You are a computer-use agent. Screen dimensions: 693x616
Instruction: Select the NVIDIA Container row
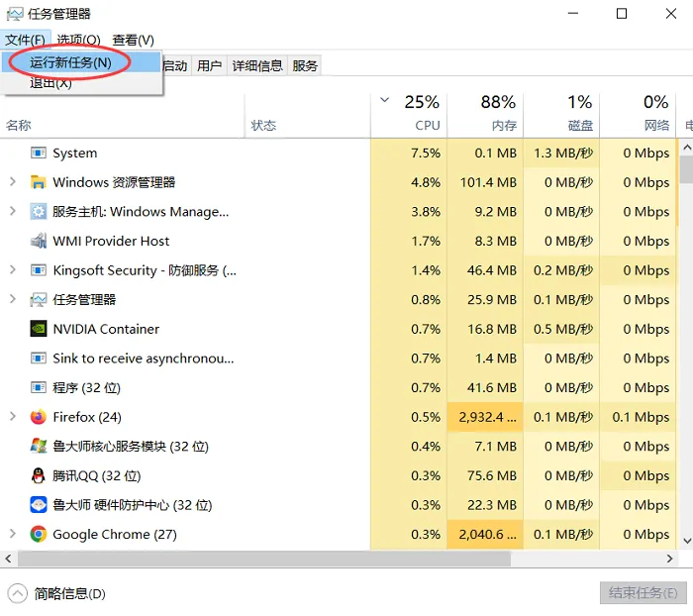[338, 329]
